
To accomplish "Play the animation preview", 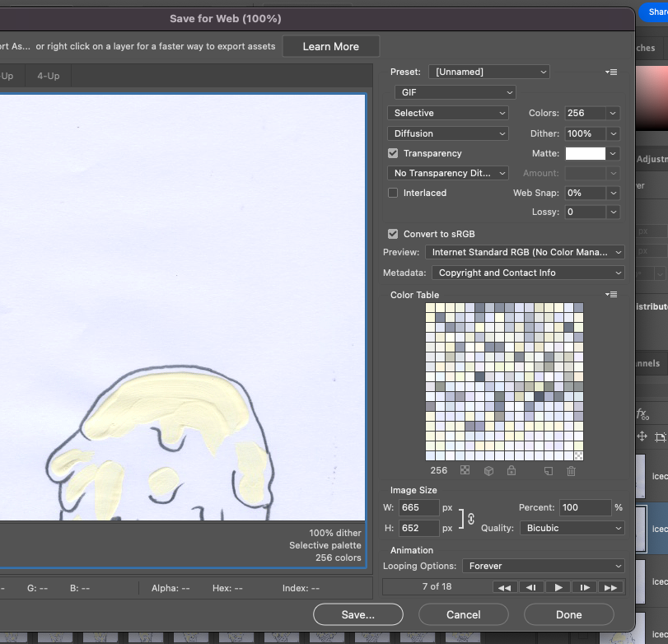I will (x=558, y=587).
